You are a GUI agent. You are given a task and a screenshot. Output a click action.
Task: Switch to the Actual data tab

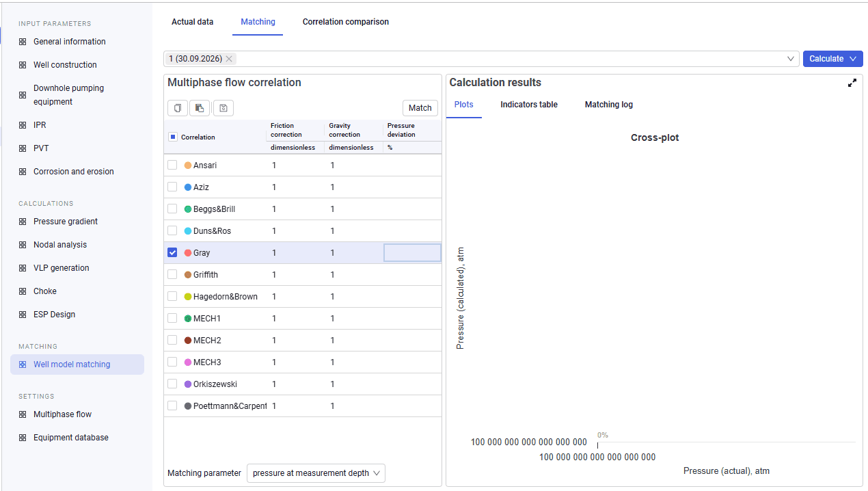click(192, 22)
